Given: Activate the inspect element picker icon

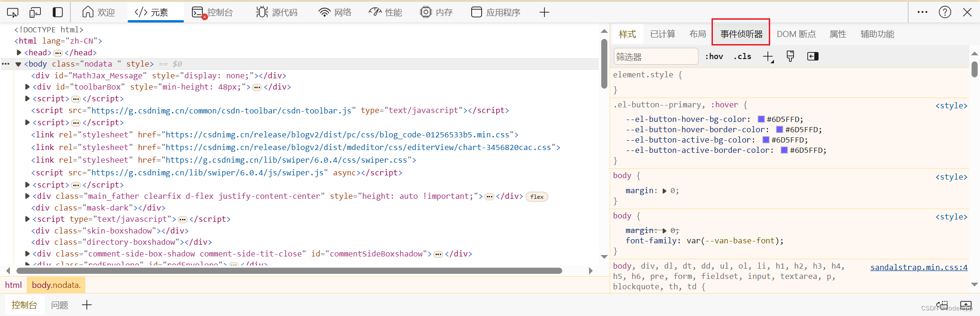Looking at the screenshot, I should [x=13, y=12].
